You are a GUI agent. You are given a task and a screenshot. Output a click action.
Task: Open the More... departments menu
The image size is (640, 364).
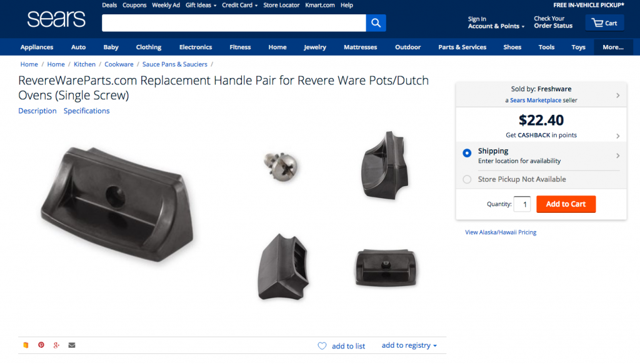click(x=613, y=47)
